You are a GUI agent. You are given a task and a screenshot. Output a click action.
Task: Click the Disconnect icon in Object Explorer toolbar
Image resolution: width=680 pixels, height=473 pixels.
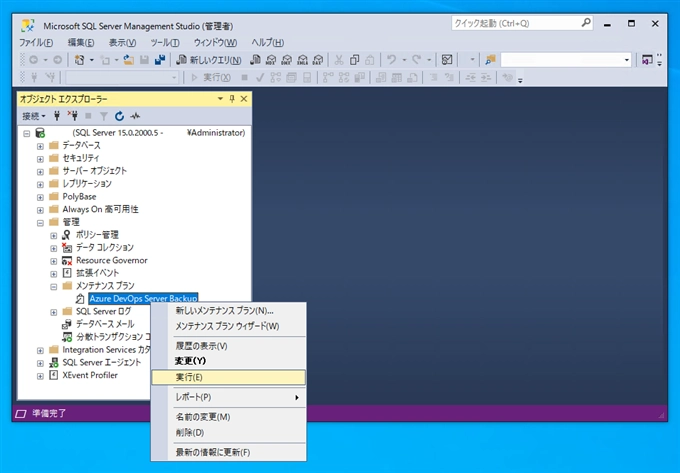[72, 116]
